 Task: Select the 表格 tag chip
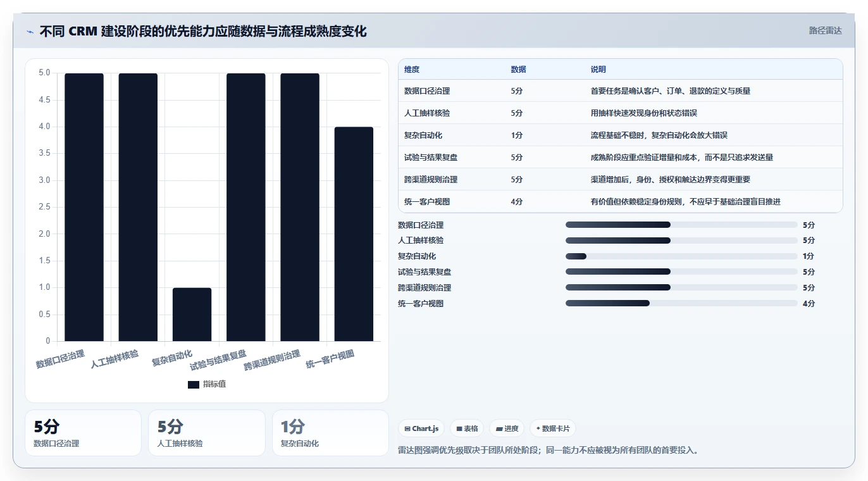[x=467, y=428]
